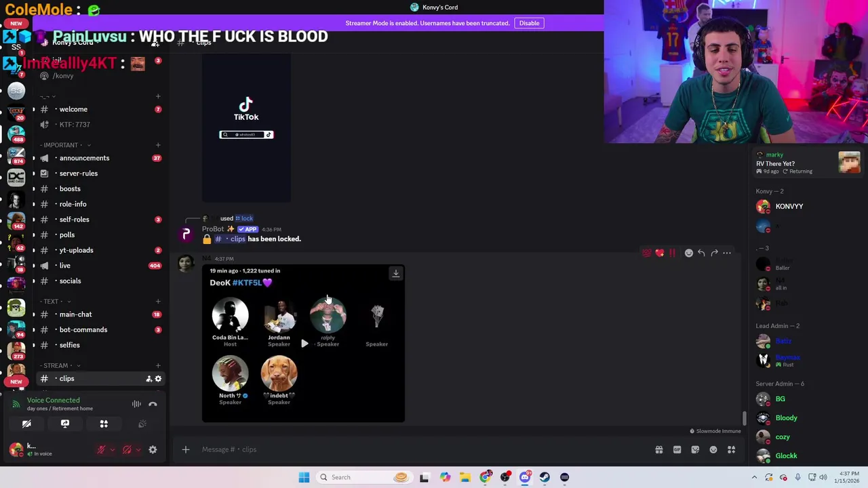Create channel in STREAM category
Image resolution: width=868 pixels, height=488 pixels.
coord(158,365)
